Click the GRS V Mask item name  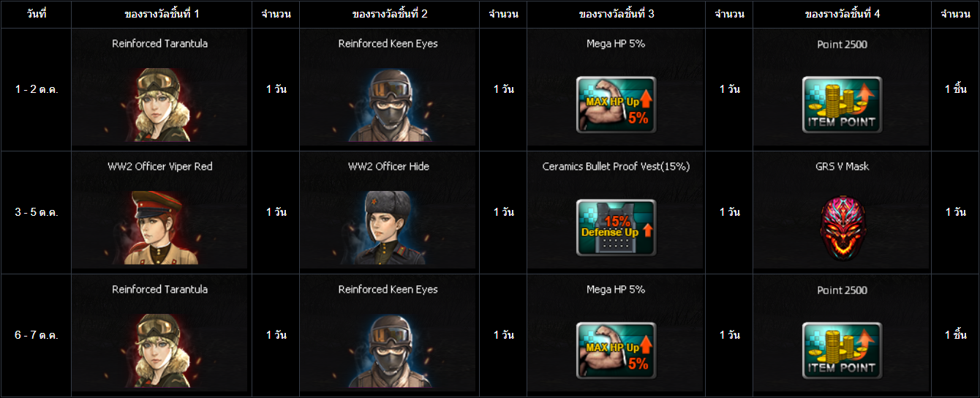click(x=843, y=167)
